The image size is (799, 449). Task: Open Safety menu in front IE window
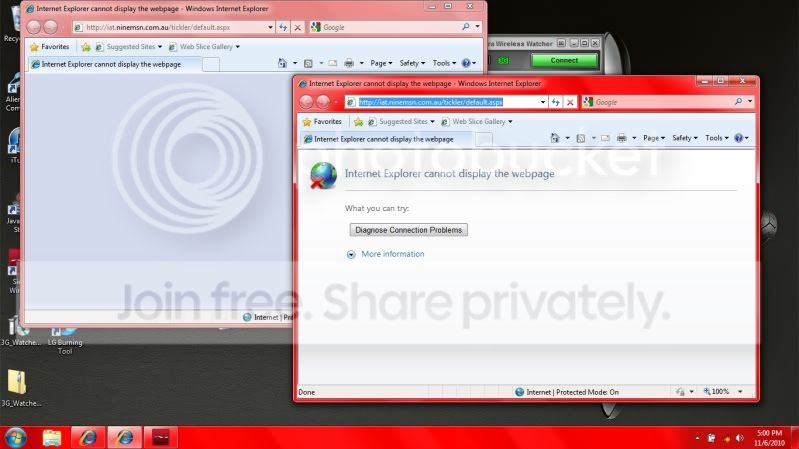pyautogui.click(x=685, y=138)
